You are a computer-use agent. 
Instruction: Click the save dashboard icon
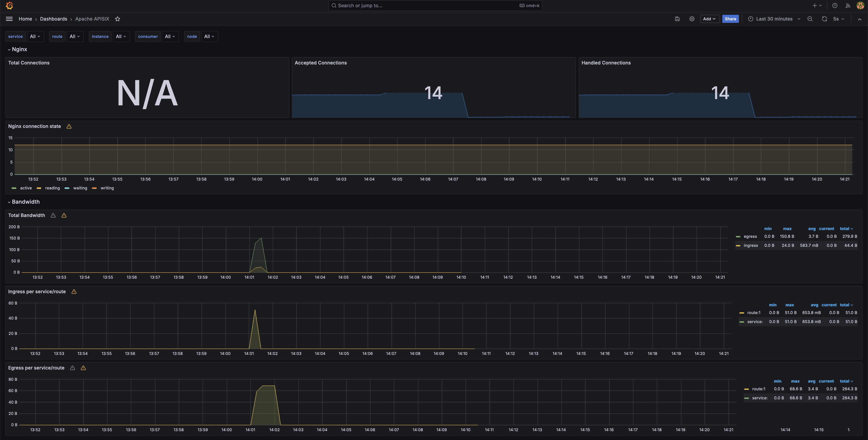click(677, 19)
